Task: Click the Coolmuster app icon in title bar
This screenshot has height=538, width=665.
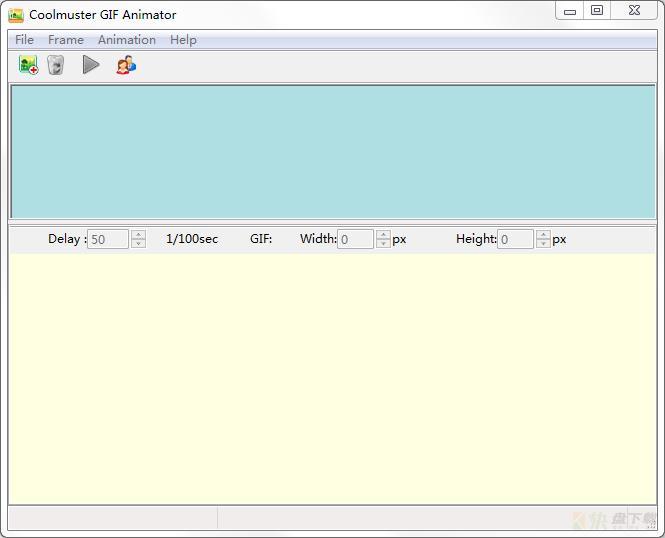Action: tap(16, 15)
